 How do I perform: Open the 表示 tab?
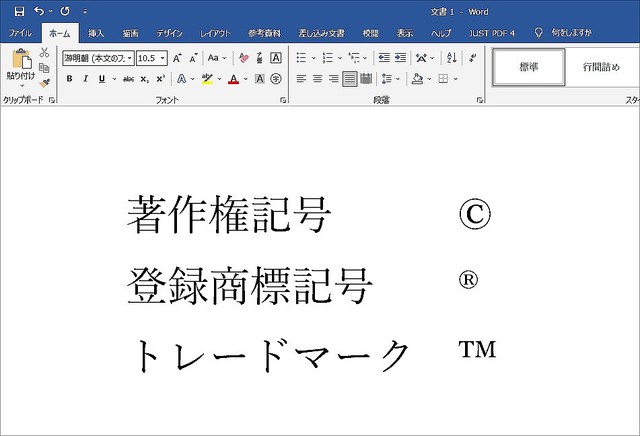tap(404, 33)
